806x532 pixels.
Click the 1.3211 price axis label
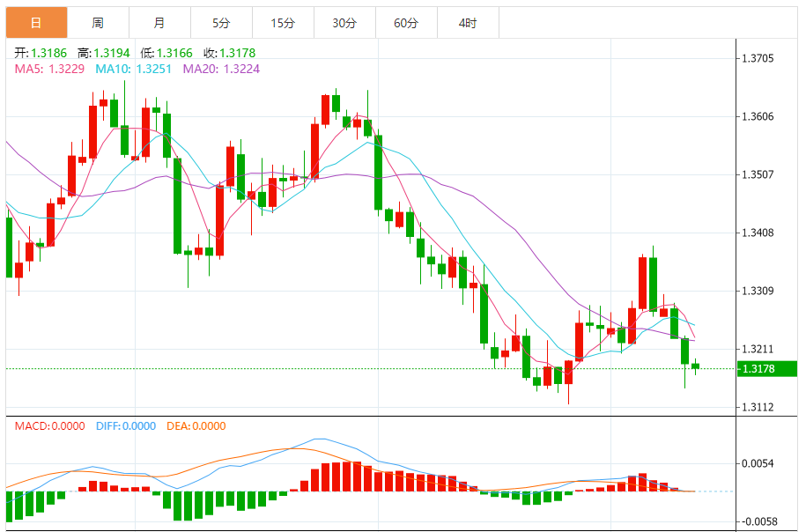coord(758,350)
